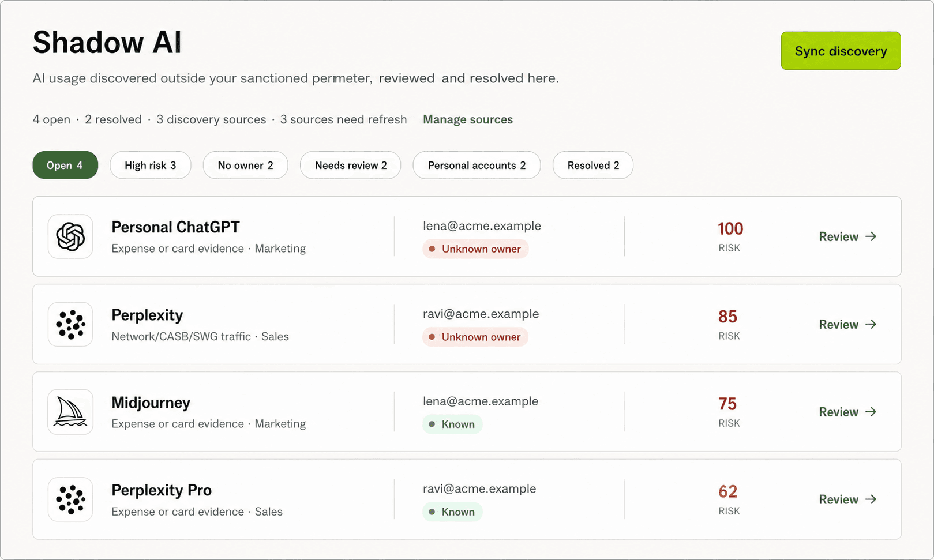Image resolution: width=934 pixels, height=560 pixels.
Task: Click the risk score 62
Action: (728, 492)
